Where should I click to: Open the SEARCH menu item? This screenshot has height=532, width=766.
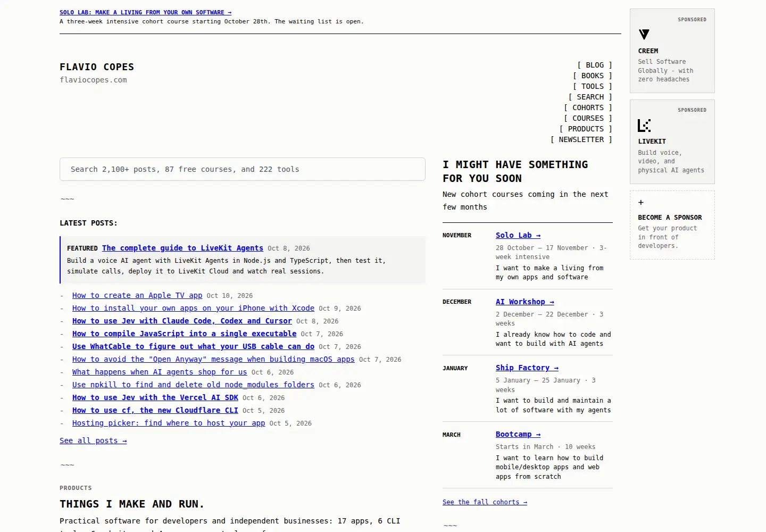(x=590, y=97)
